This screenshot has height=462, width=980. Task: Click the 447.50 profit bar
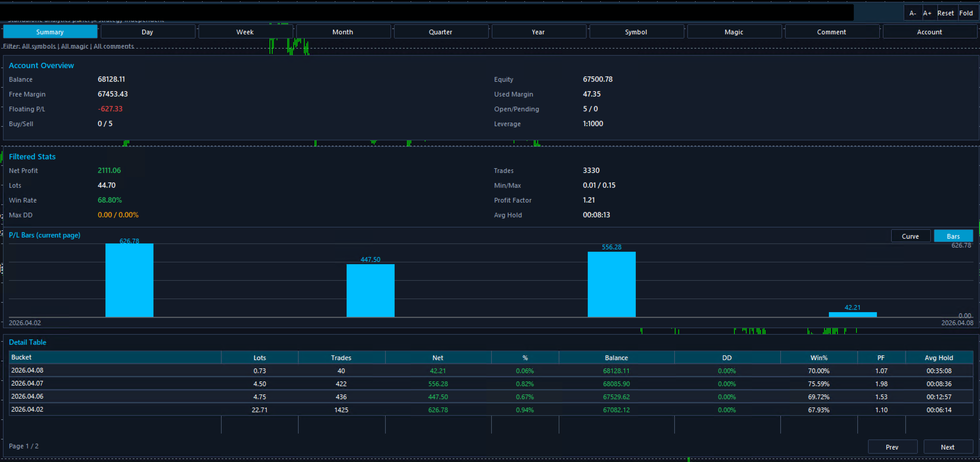click(370, 291)
